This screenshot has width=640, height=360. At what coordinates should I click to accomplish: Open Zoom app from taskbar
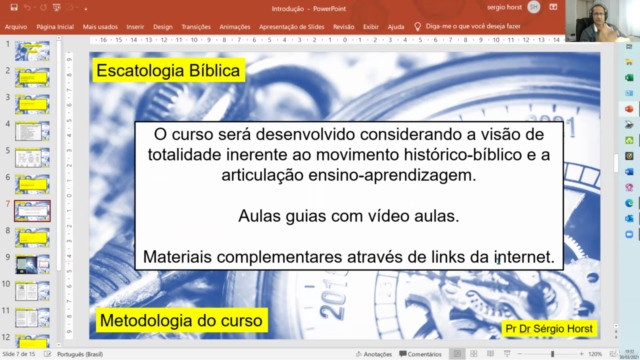pos(629,234)
